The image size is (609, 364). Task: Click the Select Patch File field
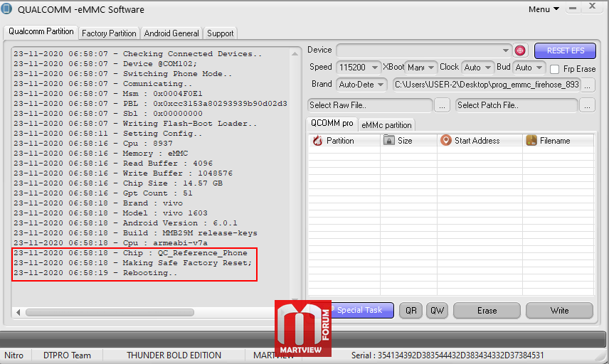pyautogui.click(x=517, y=105)
